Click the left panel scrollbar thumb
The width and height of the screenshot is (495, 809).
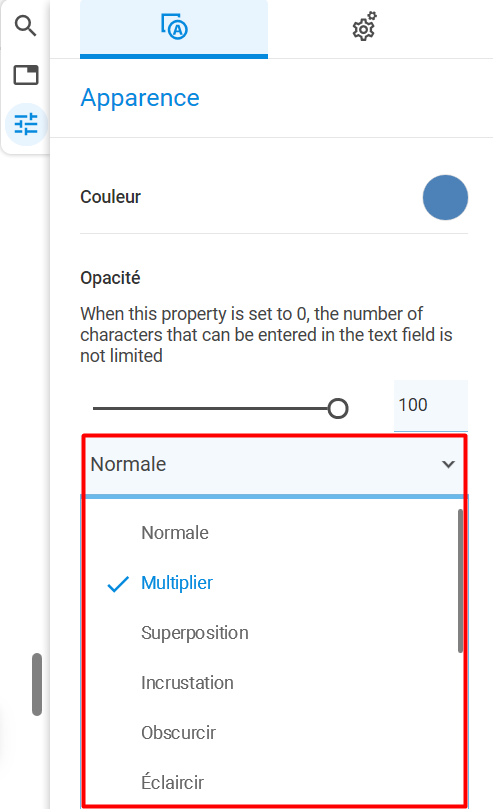point(37,684)
